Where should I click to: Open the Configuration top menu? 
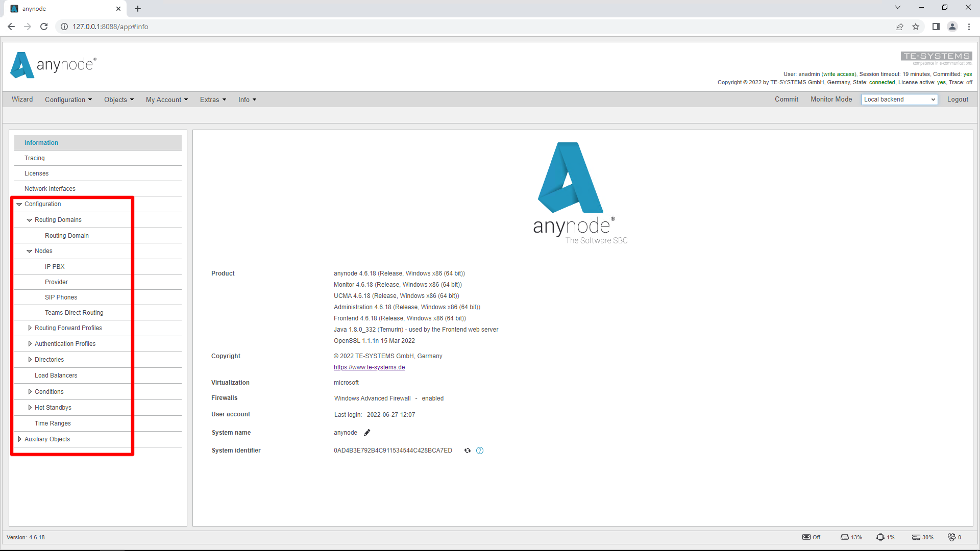point(68,99)
